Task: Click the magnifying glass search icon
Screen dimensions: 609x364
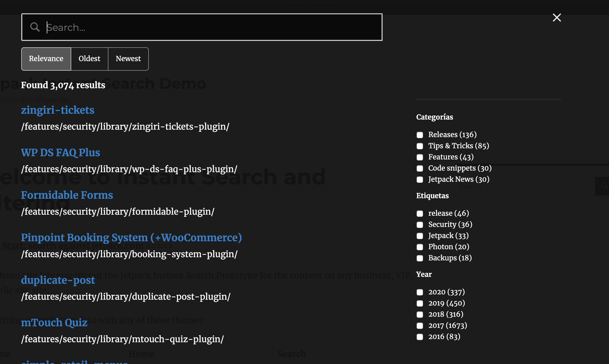Action: (x=35, y=27)
